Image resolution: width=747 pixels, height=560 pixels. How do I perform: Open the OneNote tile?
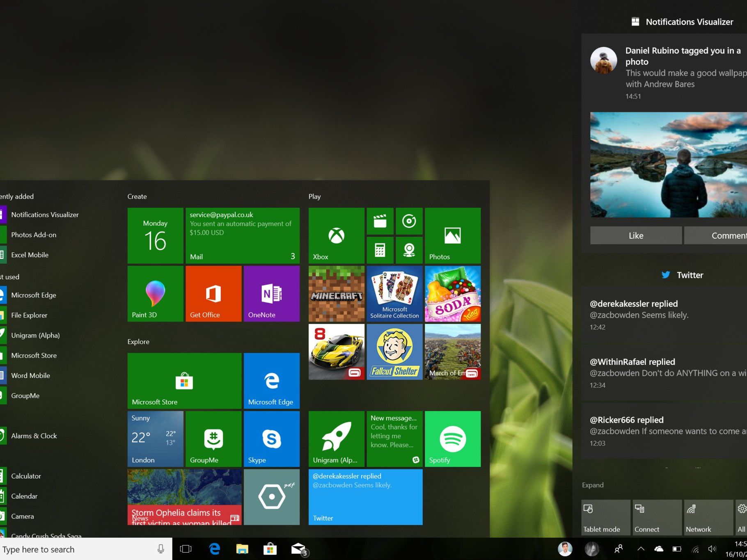pyautogui.click(x=272, y=294)
